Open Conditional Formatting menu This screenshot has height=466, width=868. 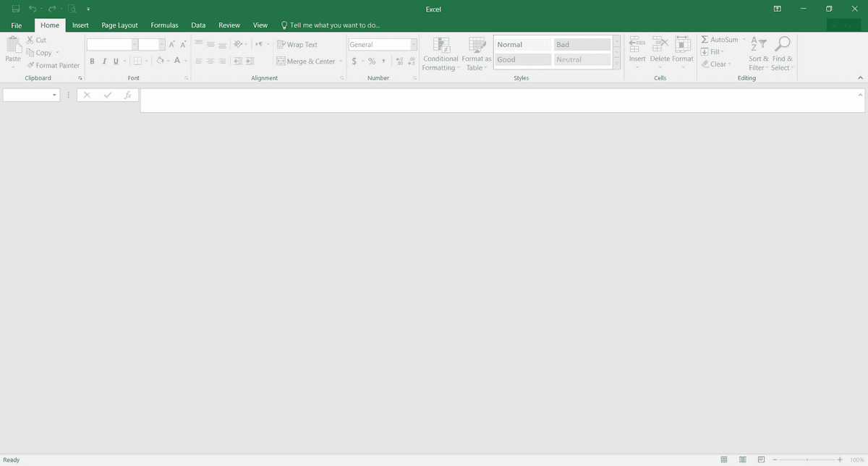point(441,54)
